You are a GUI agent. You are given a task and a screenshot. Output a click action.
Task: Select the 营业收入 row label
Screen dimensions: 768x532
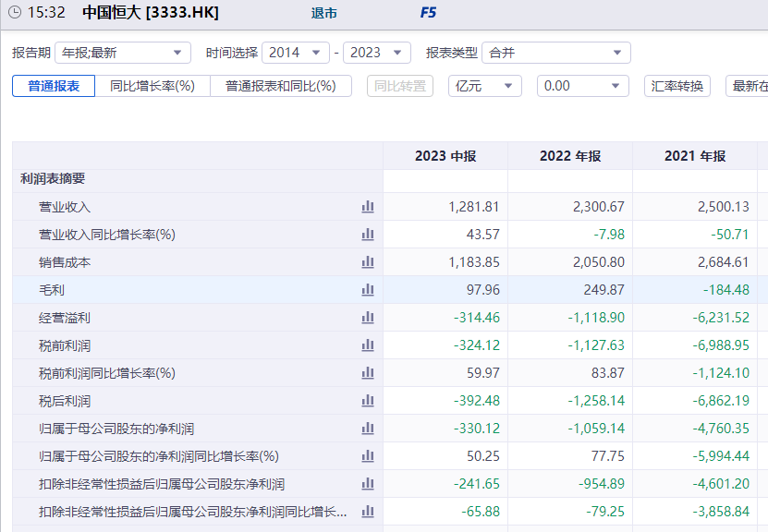coord(65,207)
